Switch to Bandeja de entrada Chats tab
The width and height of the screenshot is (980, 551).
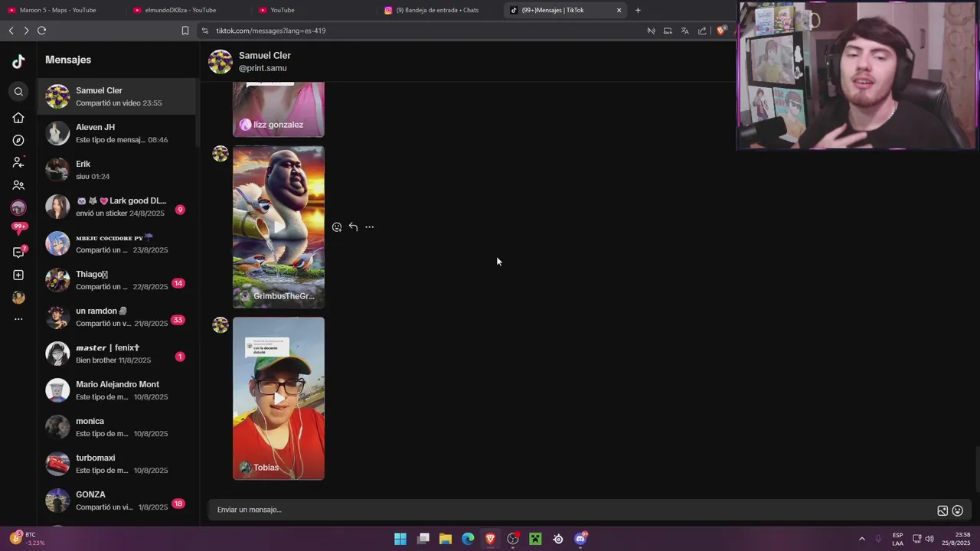click(437, 10)
